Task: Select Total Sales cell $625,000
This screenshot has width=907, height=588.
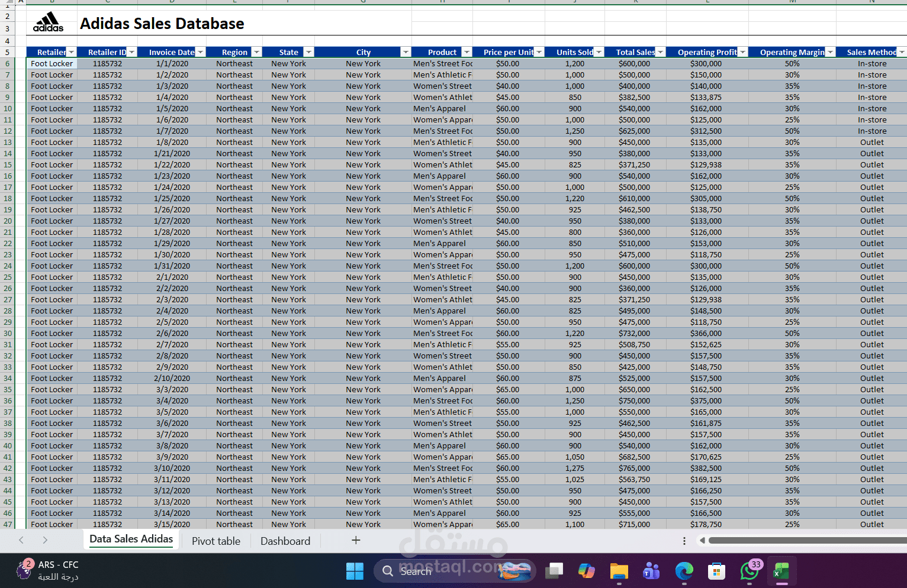Action: tap(635, 131)
